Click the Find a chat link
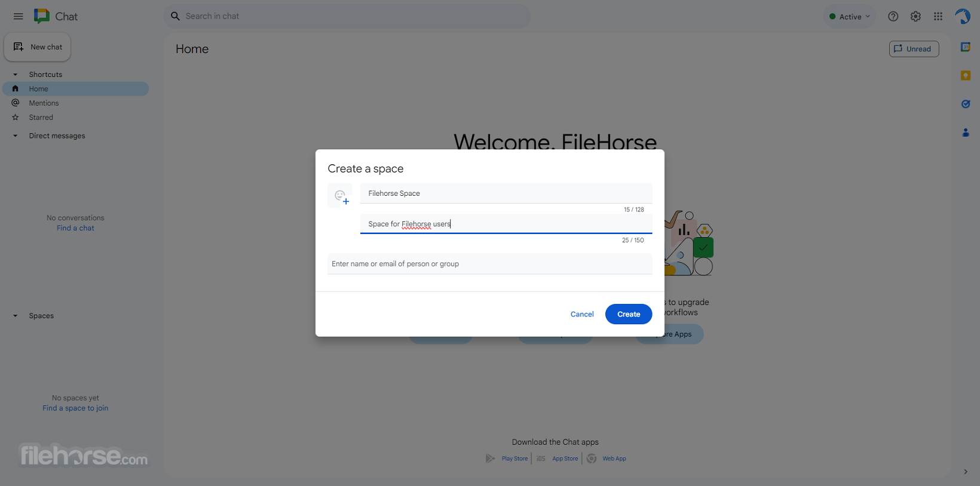The height and width of the screenshot is (486, 980). (75, 228)
